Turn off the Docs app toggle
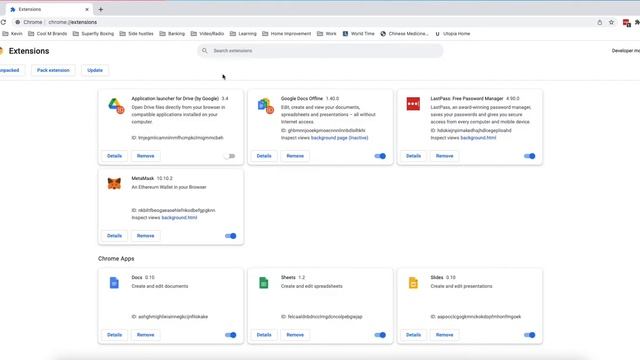This screenshot has height=360, width=640. tap(230, 335)
